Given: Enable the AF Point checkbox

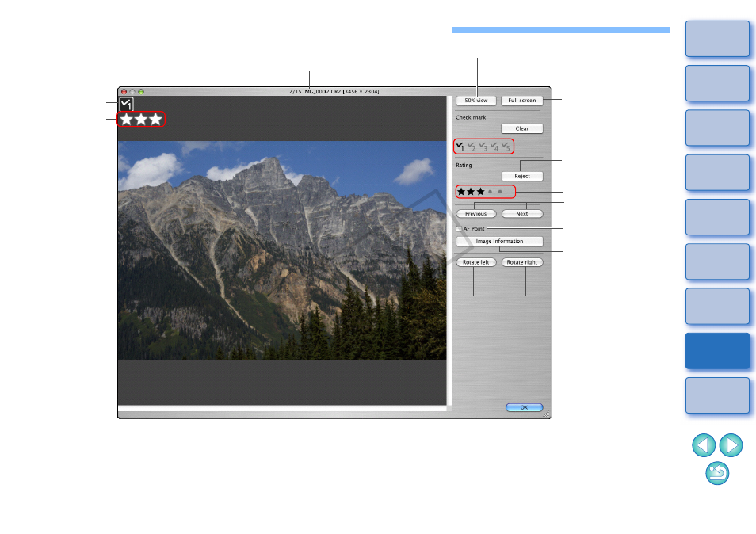Looking at the screenshot, I should (x=459, y=229).
